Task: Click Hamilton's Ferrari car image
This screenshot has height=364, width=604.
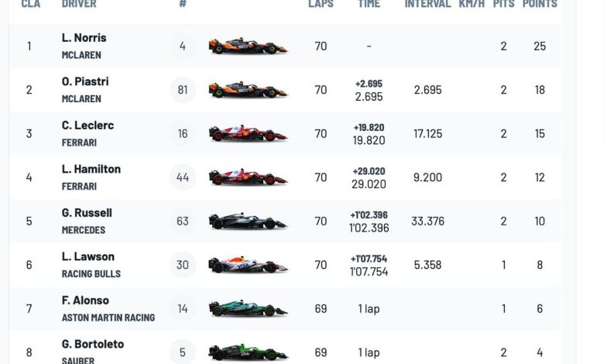Action: pyautogui.click(x=248, y=177)
